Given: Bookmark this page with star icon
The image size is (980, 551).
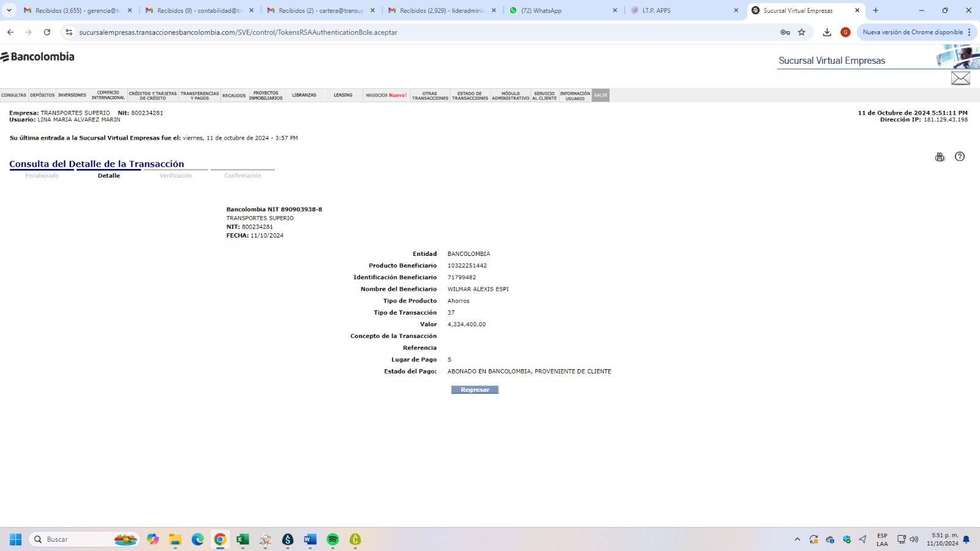Looking at the screenshot, I should coord(802,32).
